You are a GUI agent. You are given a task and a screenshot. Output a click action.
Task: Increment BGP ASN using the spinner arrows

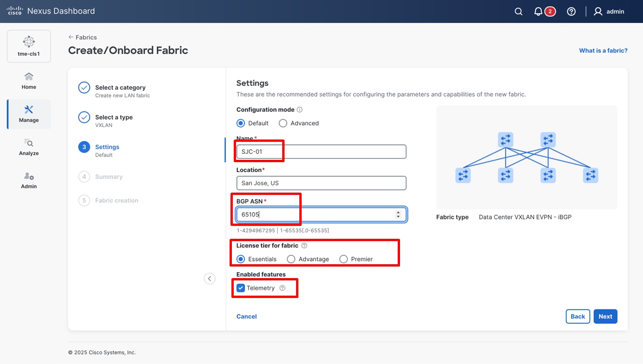point(398,212)
